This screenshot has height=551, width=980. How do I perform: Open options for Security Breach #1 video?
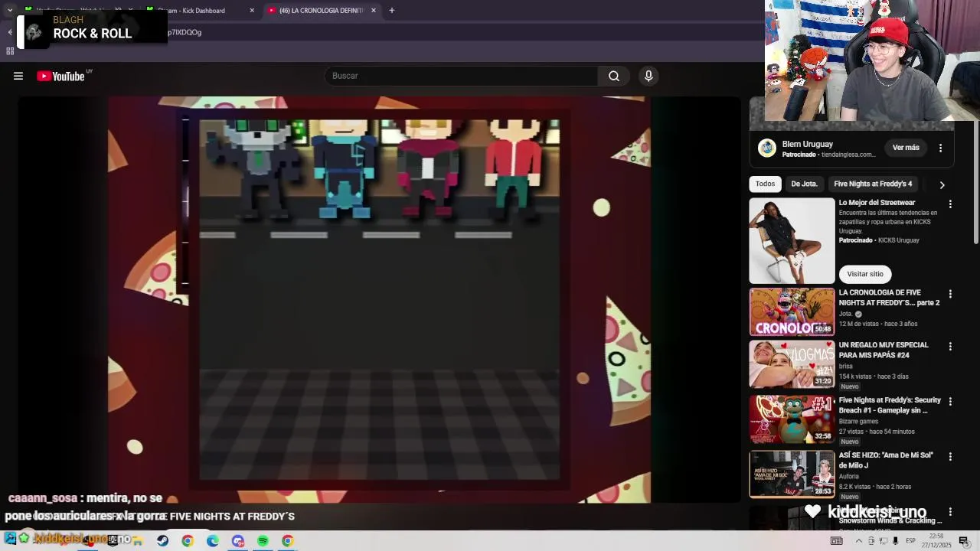950,402
